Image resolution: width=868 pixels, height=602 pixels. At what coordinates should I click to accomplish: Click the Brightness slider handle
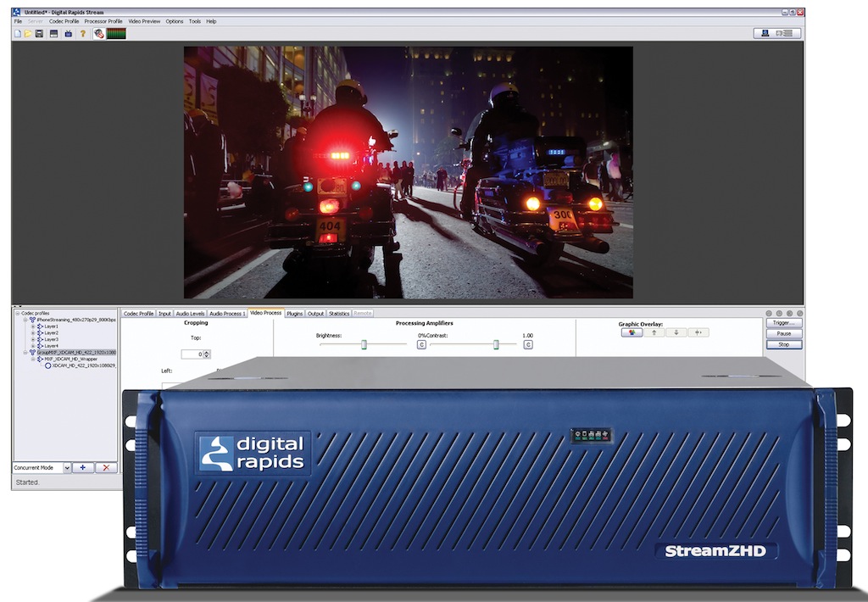[x=364, y=344]
